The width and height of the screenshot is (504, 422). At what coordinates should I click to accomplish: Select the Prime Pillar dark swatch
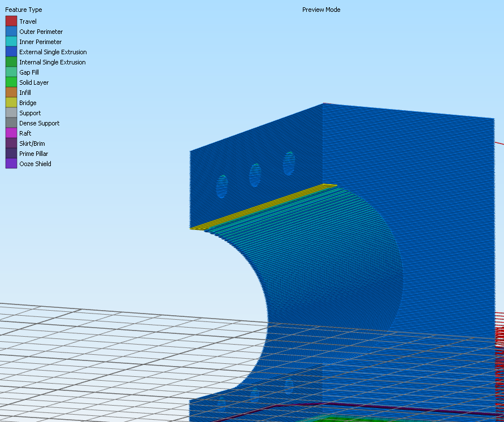11,153
